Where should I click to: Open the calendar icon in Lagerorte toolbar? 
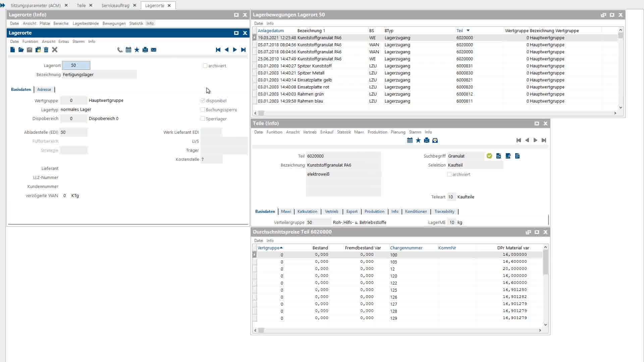(128, 50)
